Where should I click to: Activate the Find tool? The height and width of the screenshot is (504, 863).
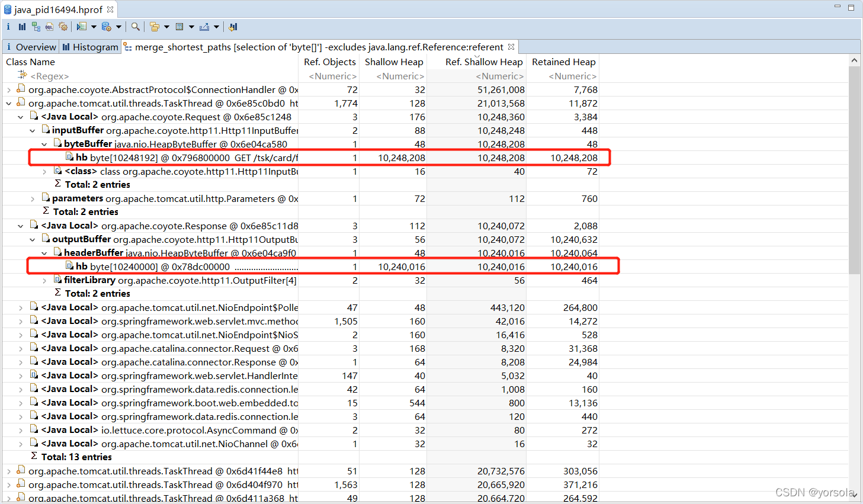pyautogui.click(x=136, y=27)
